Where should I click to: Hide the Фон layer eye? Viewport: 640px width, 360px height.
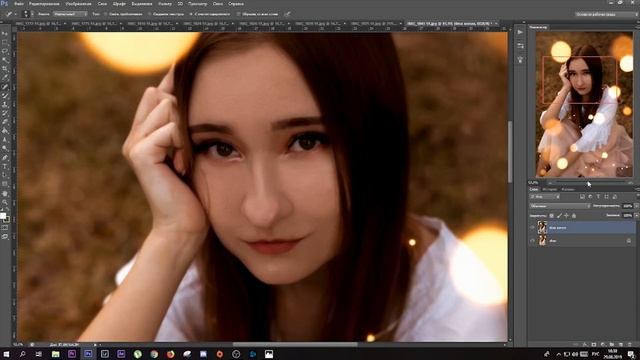532,241
